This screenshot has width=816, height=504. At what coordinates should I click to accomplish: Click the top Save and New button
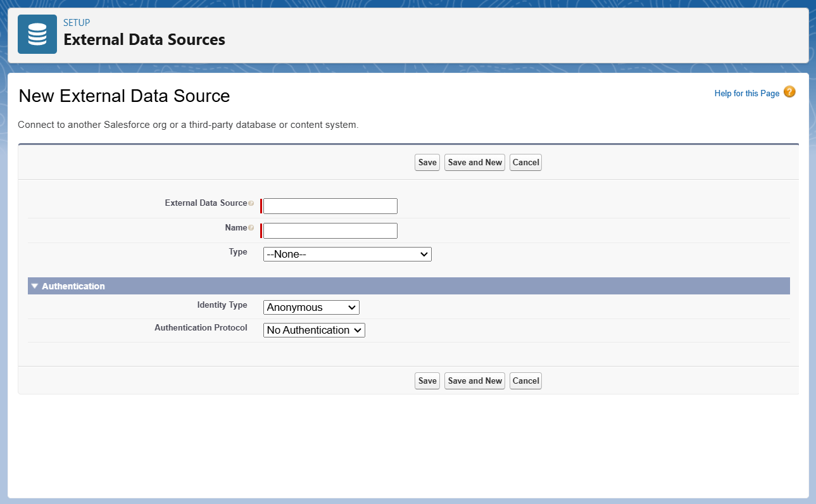474,163
